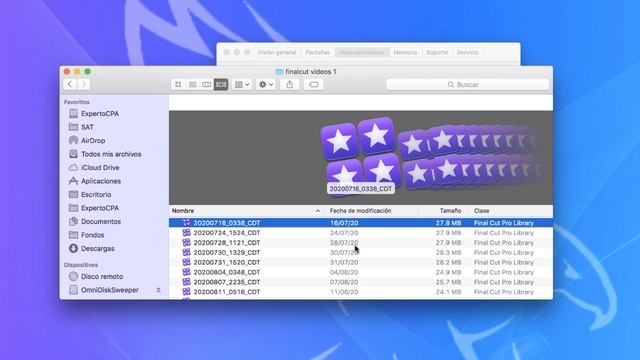Viewport: 640px width, 360px height.
Task: Open Pantallas tab in back window
Action: 317,52
